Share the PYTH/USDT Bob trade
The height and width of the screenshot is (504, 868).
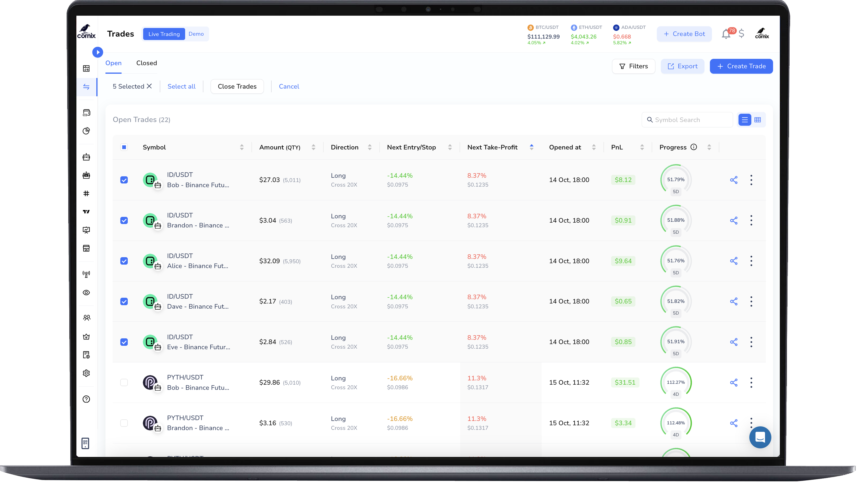point(733,382)
